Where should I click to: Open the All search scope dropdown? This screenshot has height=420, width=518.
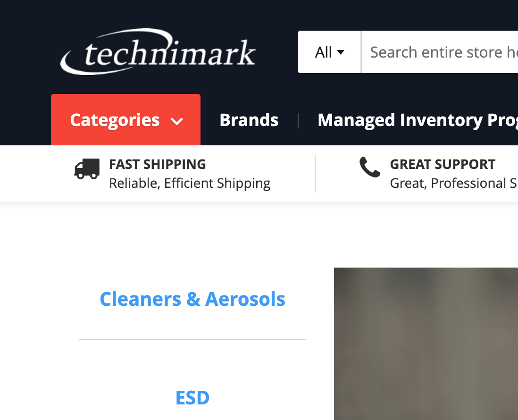(329, 52)
